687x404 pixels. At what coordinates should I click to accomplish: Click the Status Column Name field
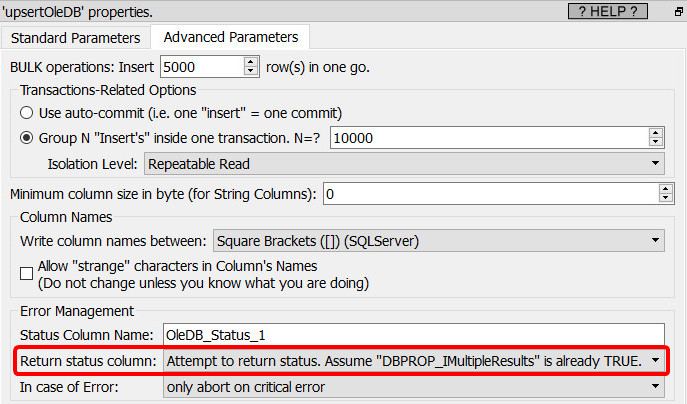(x=414, y=335)
